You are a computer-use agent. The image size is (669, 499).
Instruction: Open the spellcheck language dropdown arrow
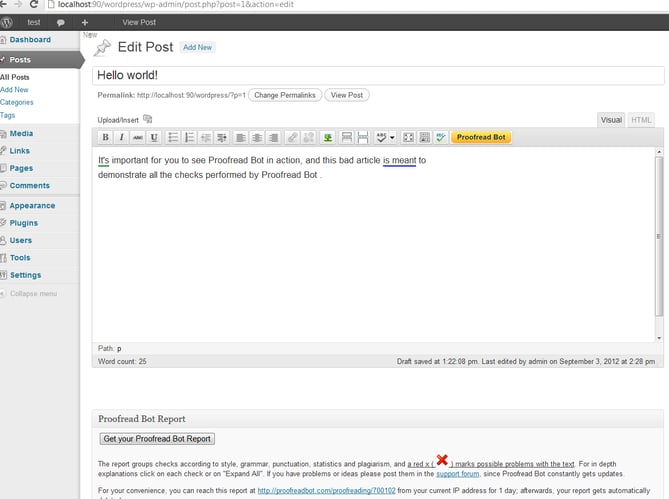click(x=392, y=137)
